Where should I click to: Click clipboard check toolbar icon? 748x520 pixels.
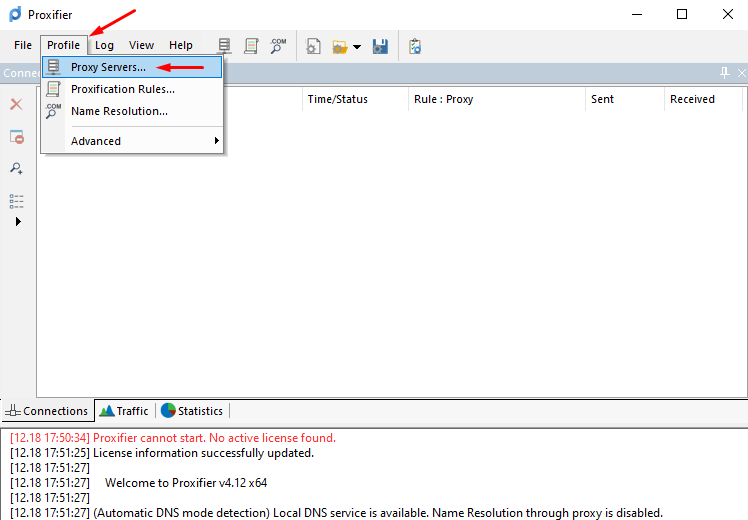click(x=415, y=46)
